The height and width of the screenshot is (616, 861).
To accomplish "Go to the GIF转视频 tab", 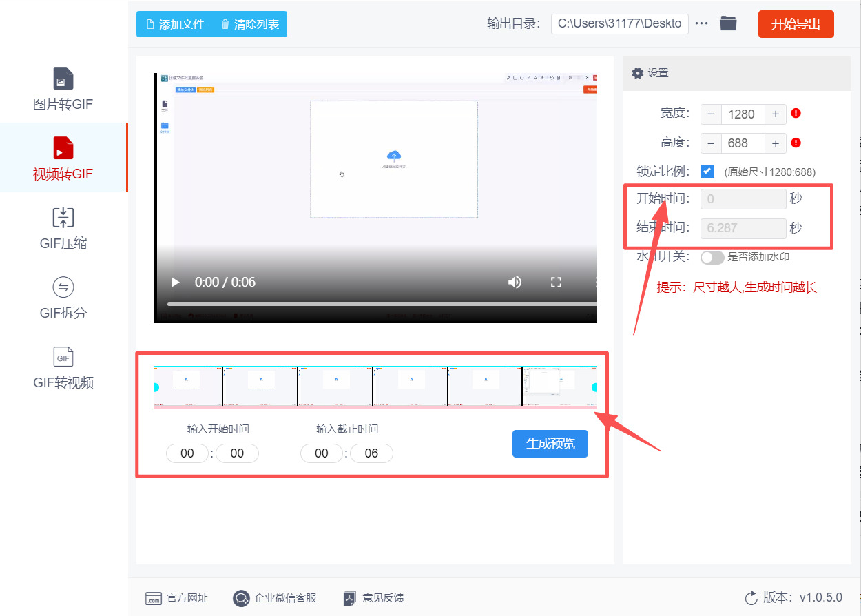I will pyautogui.click(x=63, y=367).
